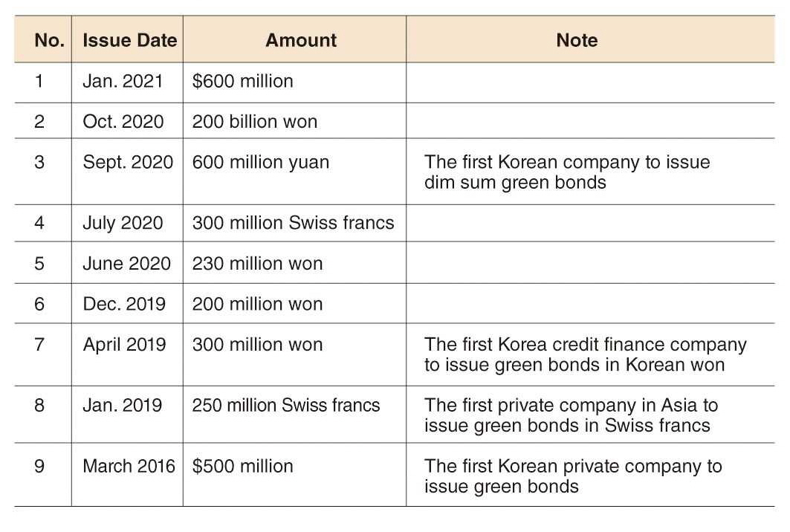The width and height of the screenshot is (790, 532).
Task: Select the '$500 million' amount cell
Action: (242, 467)
